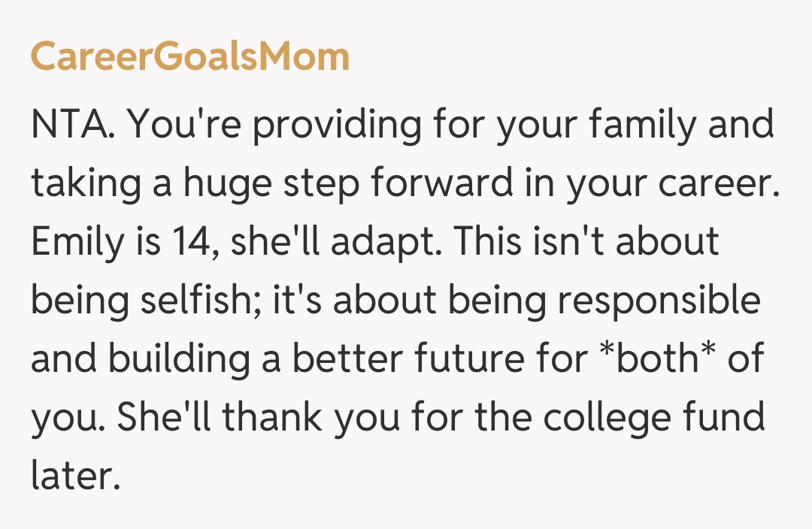Open the CareerGoalsMom user profile
The image size is (812, 529).
click(x=189, y=57)
